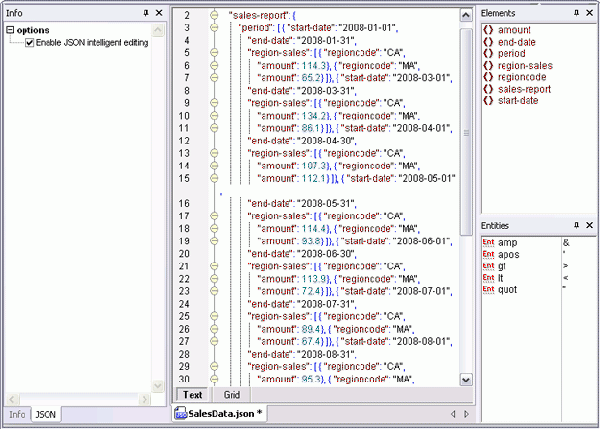Collapse the fold marker on line 21
The height and width of the screenshot is (429, 600).
214,266
